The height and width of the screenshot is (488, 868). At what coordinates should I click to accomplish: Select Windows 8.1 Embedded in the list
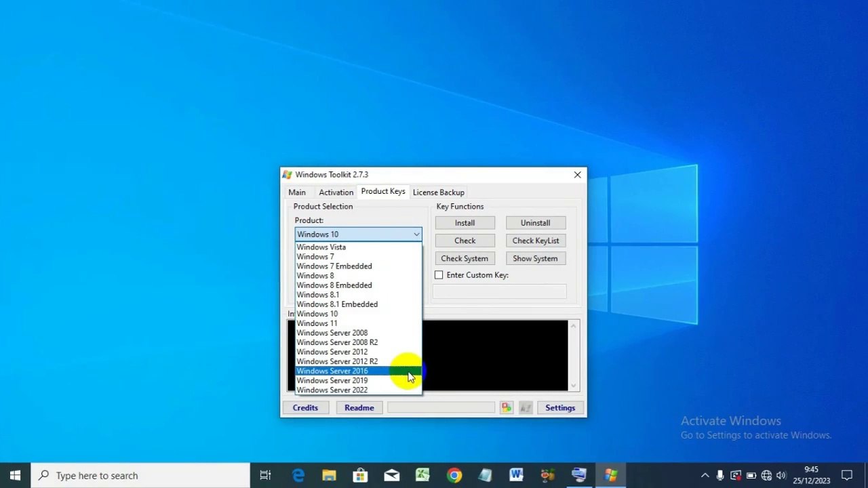coord(358,304)
